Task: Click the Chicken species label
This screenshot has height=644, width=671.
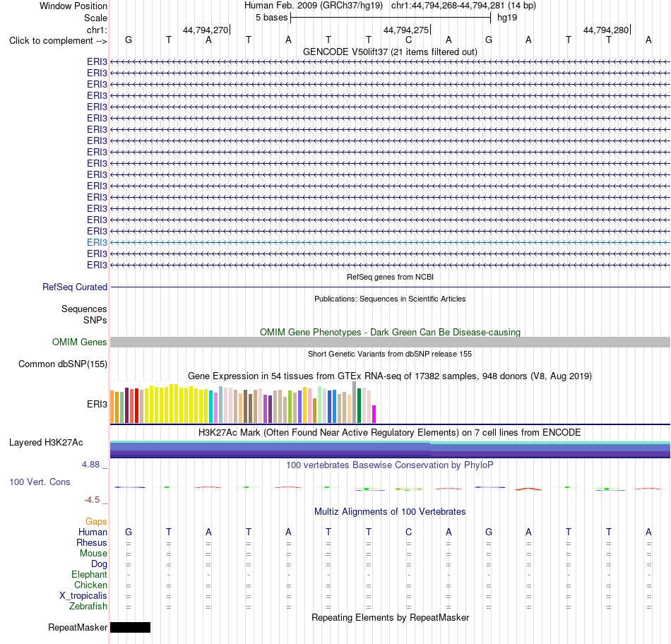Action: 90,585
